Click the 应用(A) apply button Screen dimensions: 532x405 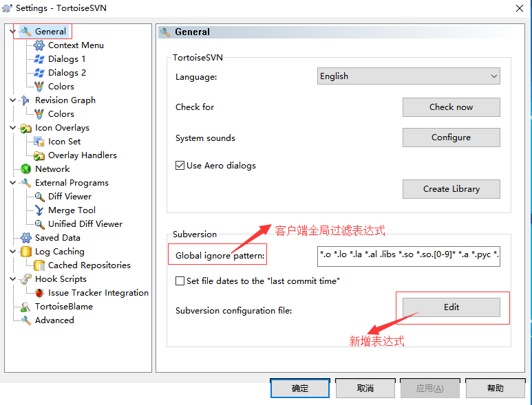pos(430,388)
